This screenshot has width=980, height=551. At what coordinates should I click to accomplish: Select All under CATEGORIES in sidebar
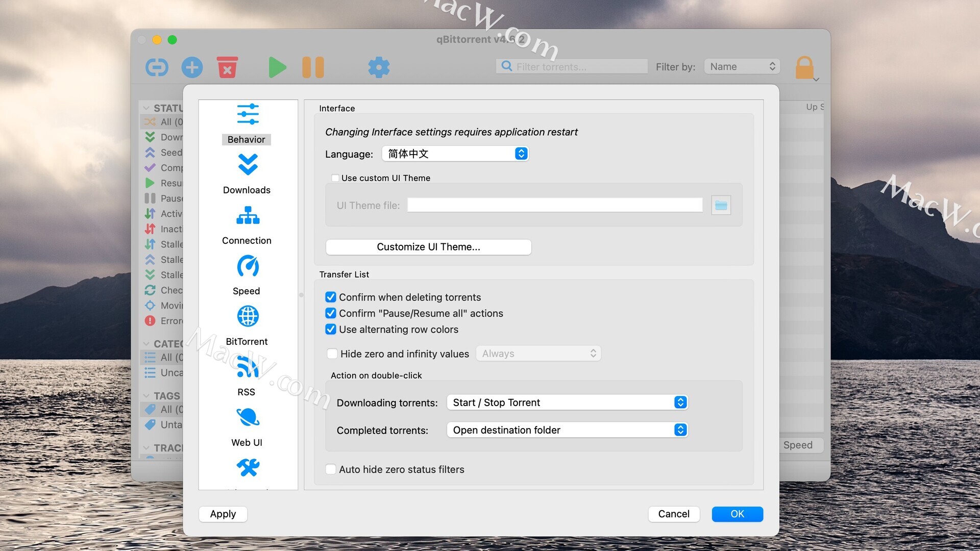pos(162,357)
